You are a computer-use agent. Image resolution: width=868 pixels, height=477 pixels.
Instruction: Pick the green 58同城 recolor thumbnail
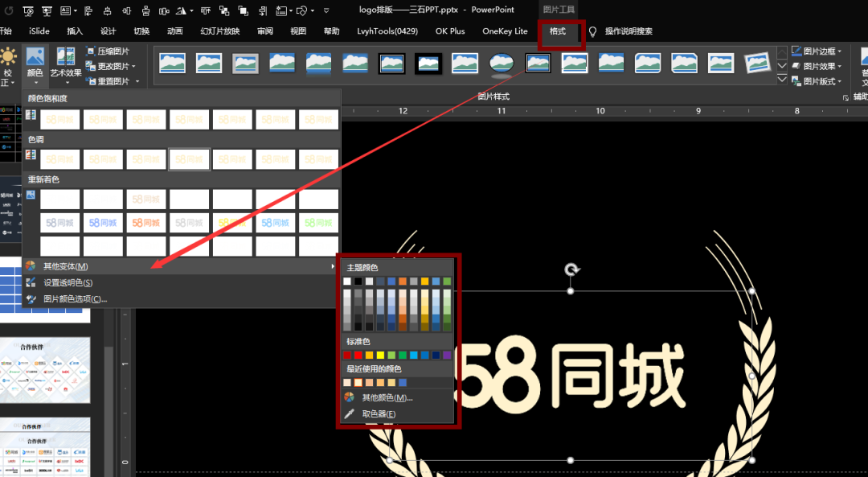coord(318,223)
